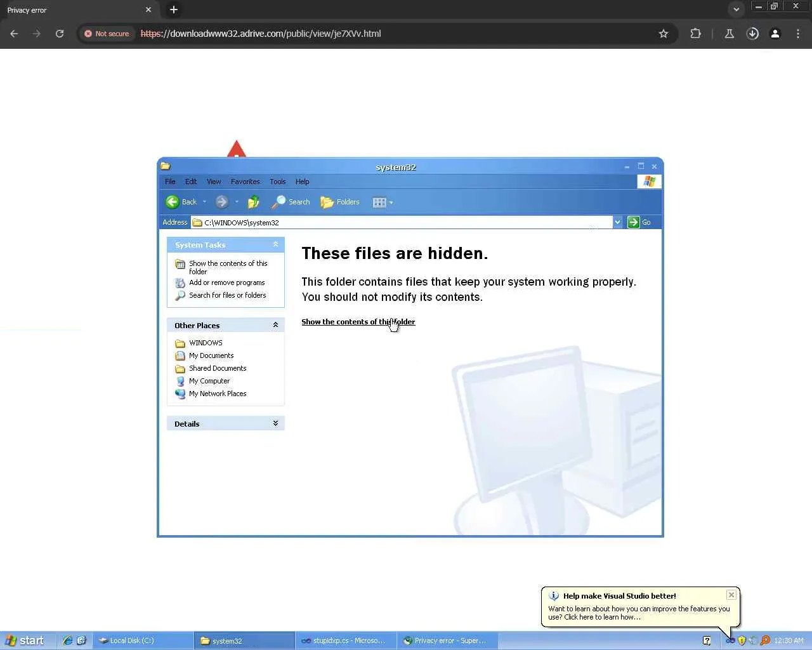Viewport: 812px width, 650px height.
Task: Click Chrome's back navigation arrow
Action: 14,34
